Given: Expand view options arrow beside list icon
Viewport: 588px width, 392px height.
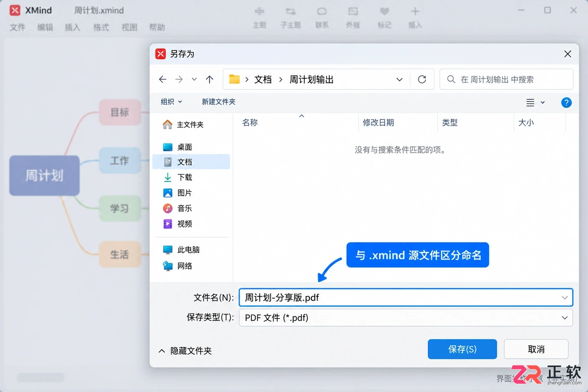Looking at the screenshot, I should click(x=543, y=102).
